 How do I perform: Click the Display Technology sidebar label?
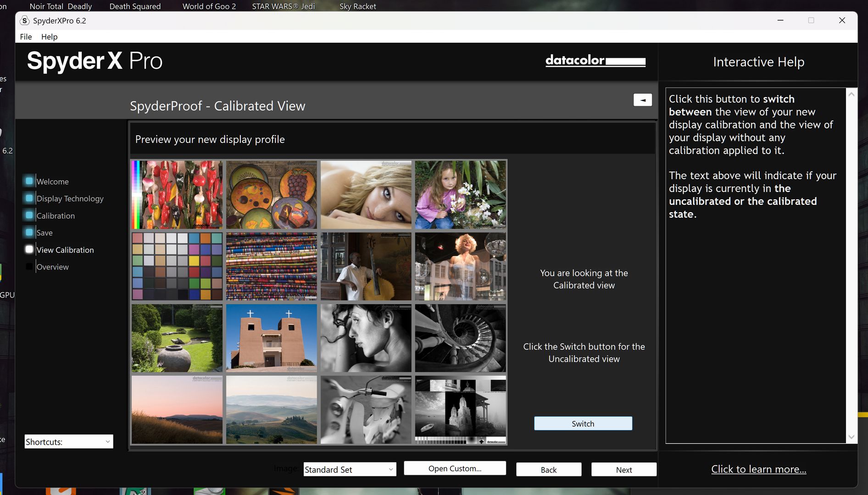[x=70, y=198]
